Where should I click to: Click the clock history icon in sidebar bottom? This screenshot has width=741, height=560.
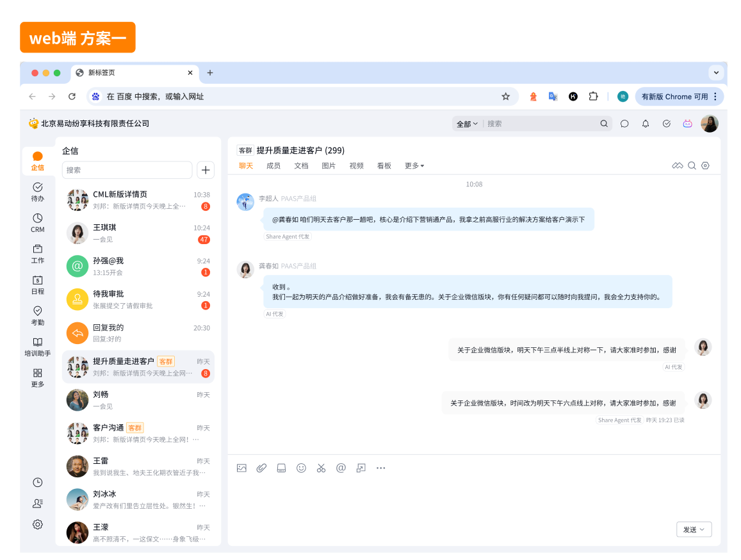coord(38,482)
